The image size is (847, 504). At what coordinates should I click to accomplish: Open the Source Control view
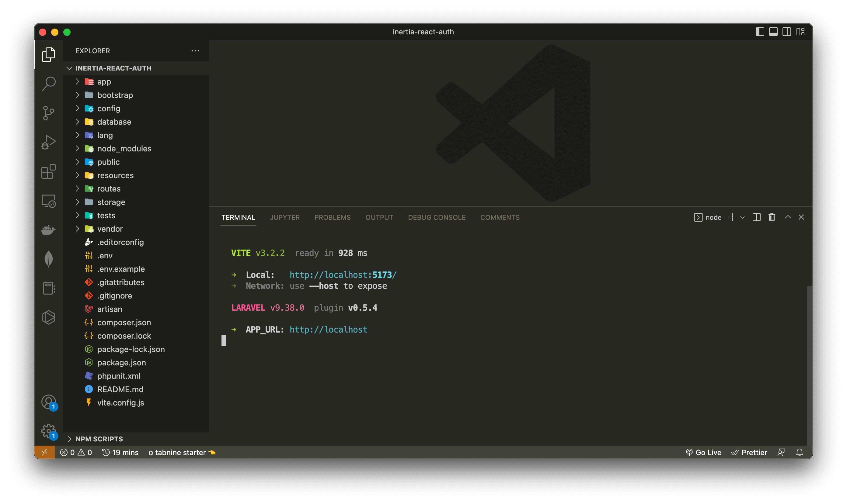point(49,113)
